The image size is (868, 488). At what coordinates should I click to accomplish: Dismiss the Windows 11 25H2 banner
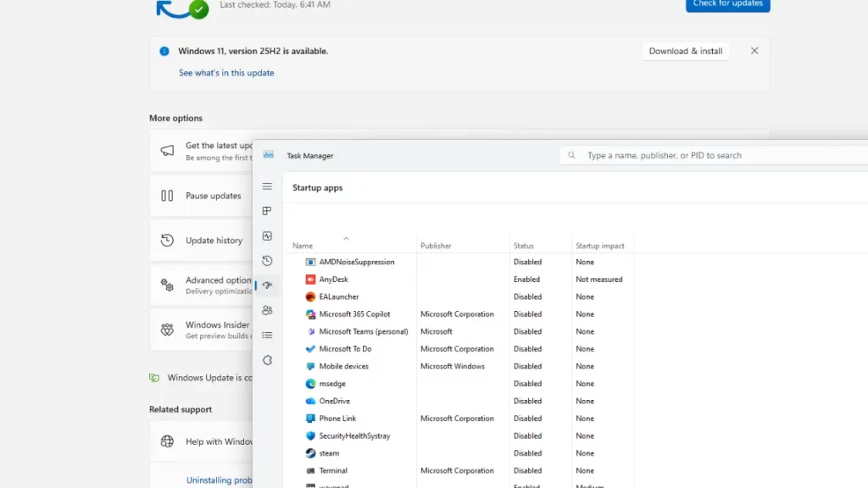click(754, 51)
